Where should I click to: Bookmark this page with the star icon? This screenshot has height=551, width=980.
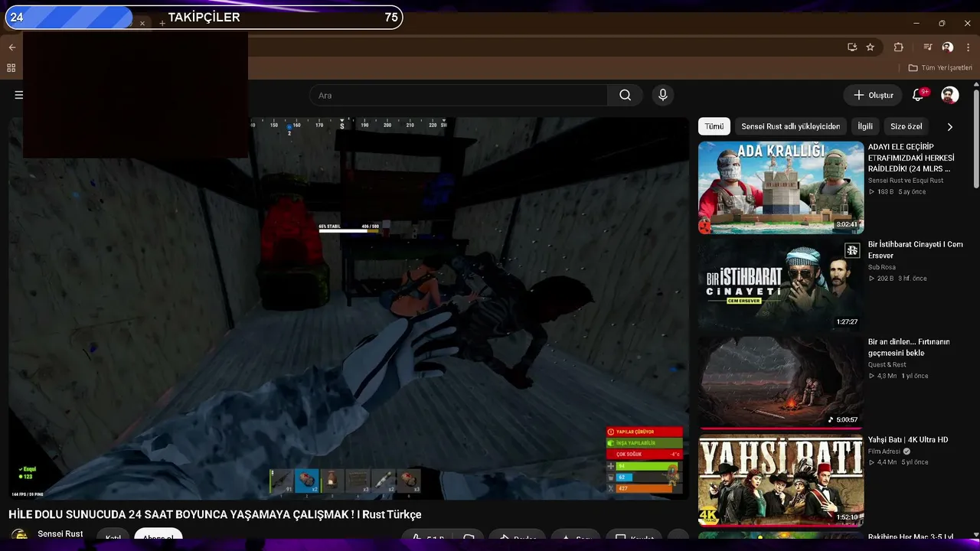[871, 47]
